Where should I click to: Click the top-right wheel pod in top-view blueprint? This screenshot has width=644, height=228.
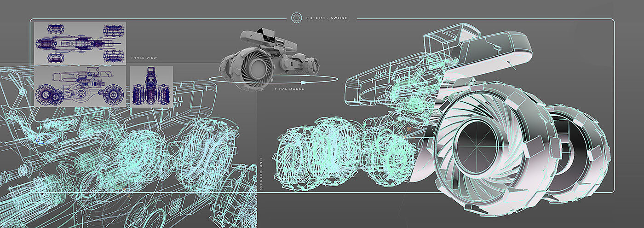[x=113, y=30]
